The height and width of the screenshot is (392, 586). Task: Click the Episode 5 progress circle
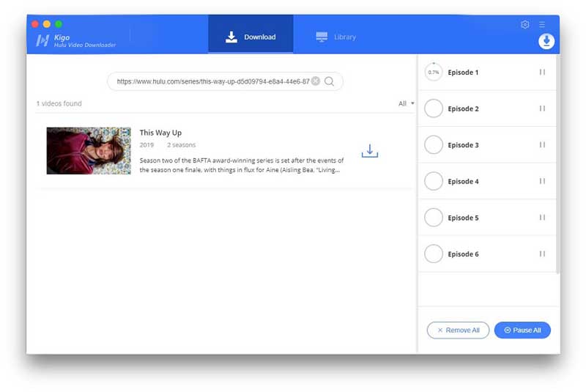[434, 217]
